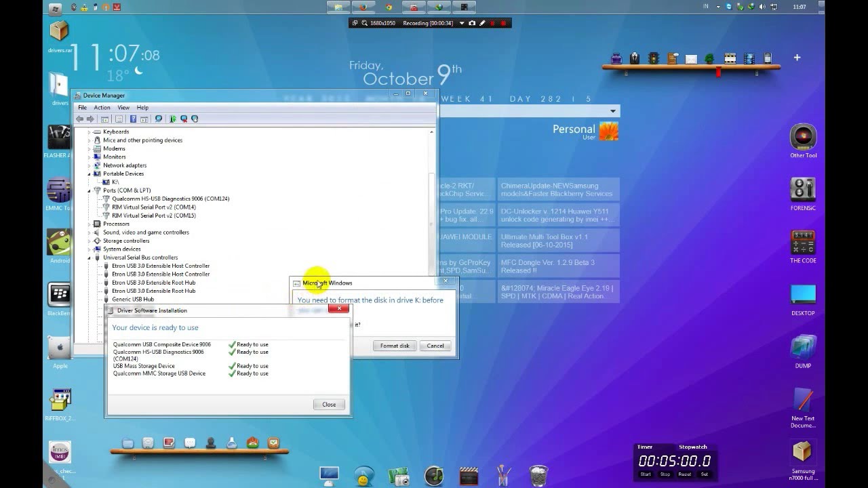
Task: Click Set on the timer widget
Action: click(705, 474)
